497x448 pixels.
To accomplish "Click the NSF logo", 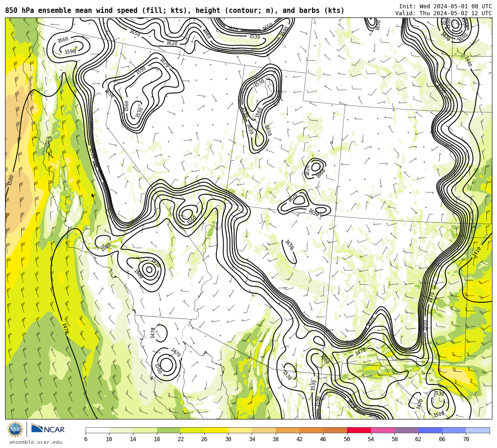I will tap(15, 429).
